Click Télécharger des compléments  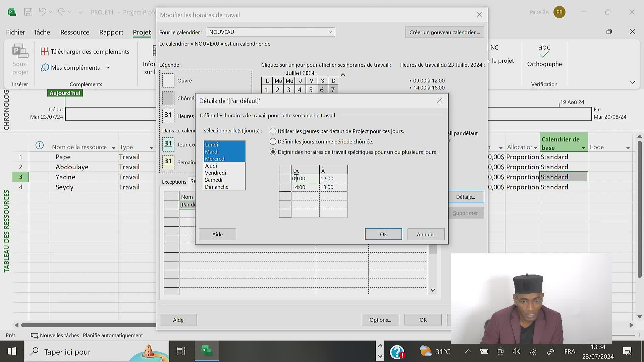[x=85, y=52]
